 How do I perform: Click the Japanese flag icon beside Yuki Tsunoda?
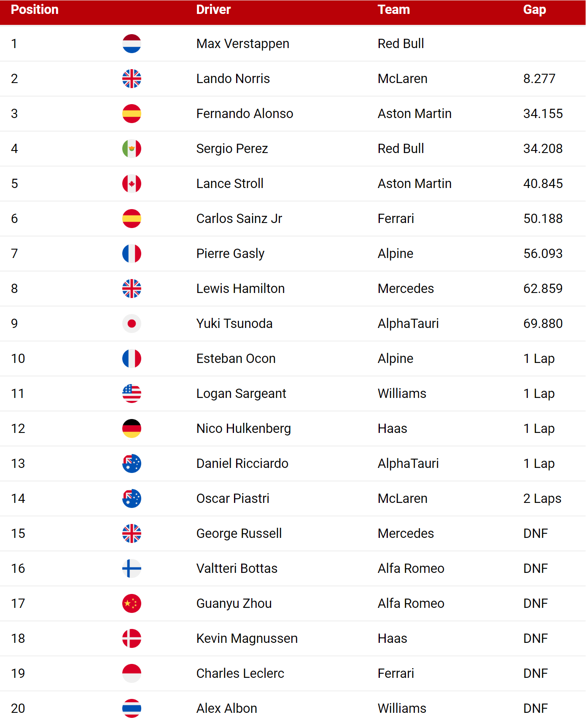coord(132,324)
